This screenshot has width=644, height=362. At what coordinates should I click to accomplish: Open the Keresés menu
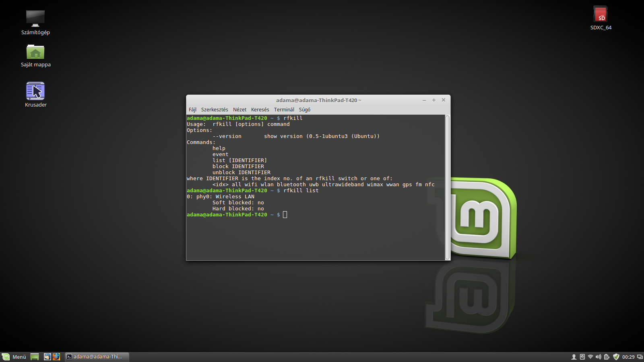point(260,109)
